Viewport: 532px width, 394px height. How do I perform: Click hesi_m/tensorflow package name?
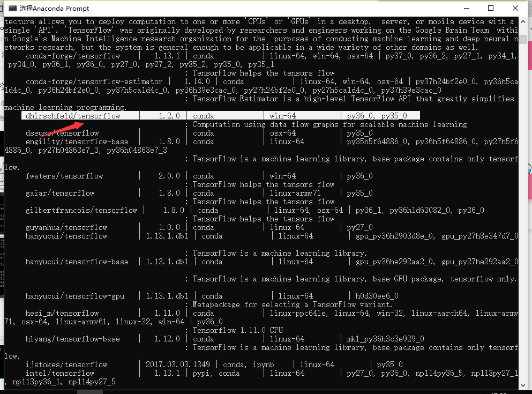(x=62, y=313)
